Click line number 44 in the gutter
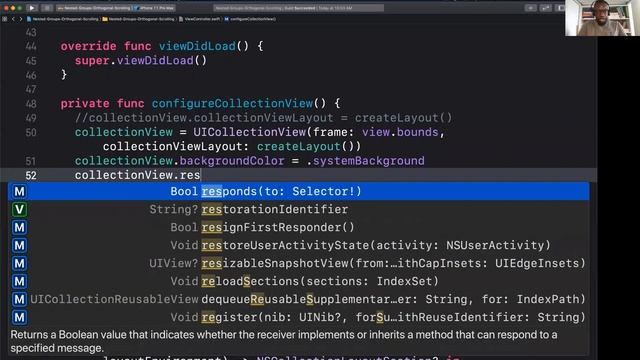This screenshot has width=640, height=360. pyautogui.click(x=31, y=47)
